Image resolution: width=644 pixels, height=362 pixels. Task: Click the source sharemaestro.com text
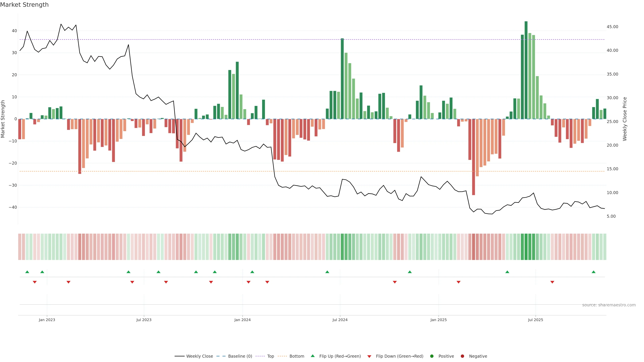tap(609, 305)
